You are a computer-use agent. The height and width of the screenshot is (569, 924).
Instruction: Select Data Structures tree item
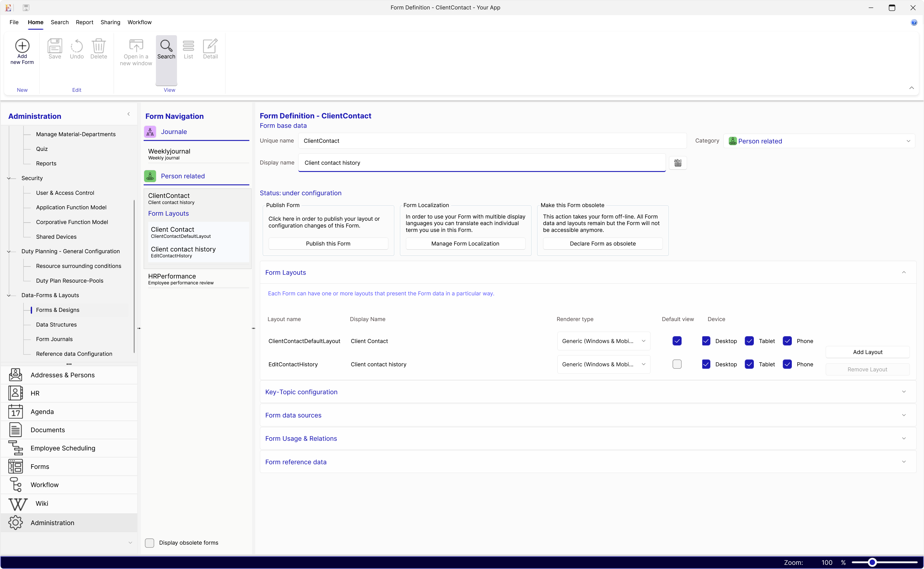point(56,324)
